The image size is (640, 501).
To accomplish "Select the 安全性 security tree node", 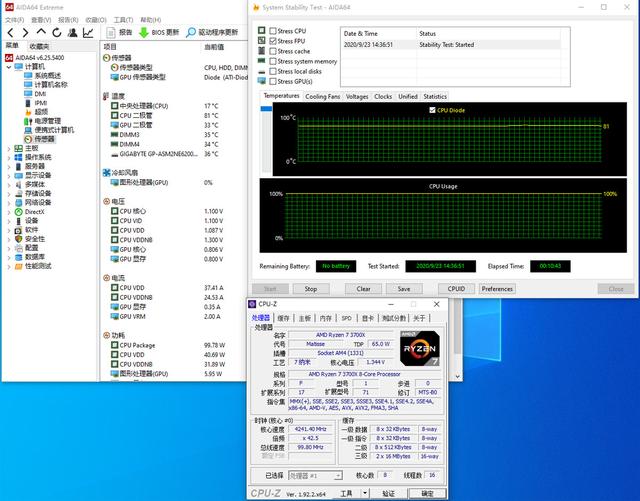I will tap(30, 239).
